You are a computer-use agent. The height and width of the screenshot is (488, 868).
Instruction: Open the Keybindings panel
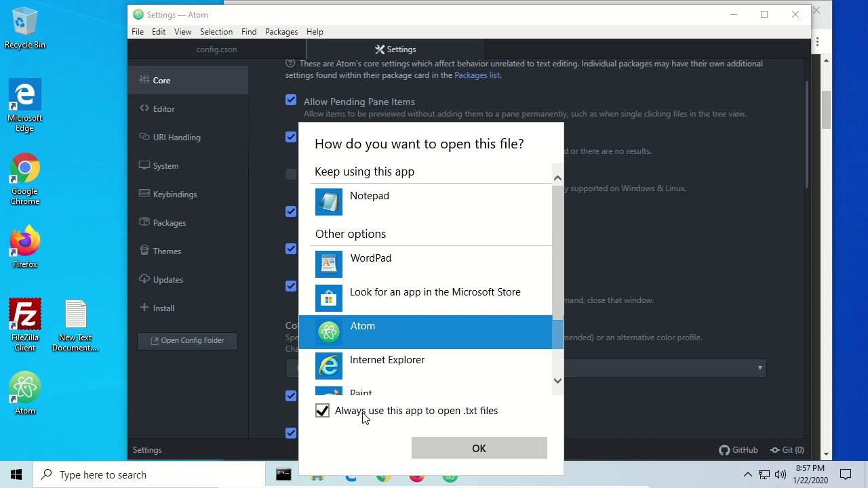point(187,194)
